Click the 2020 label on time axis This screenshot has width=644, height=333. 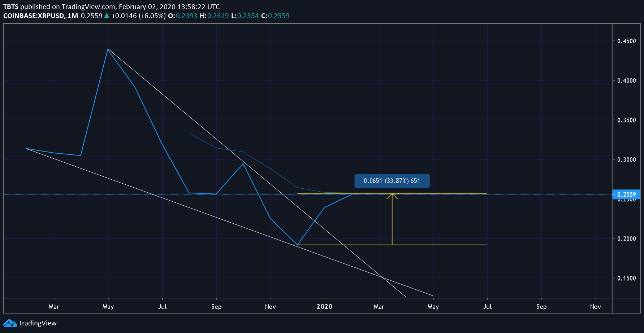coord(325,306)
